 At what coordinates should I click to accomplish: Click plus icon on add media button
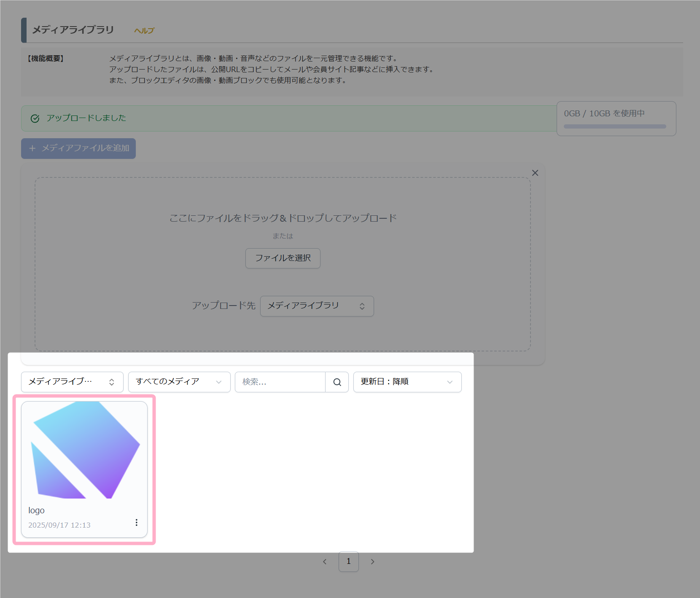pos(32,148)
